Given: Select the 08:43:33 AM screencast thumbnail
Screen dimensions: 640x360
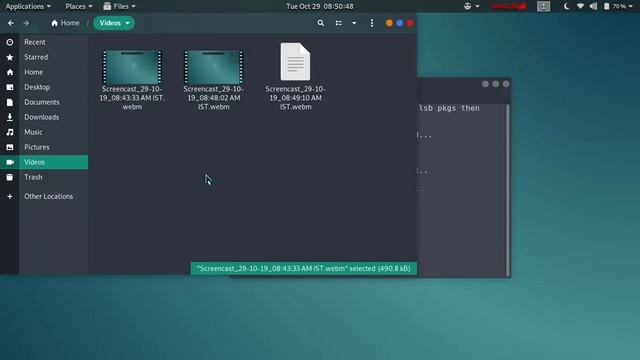Looking at the screenshot, I should 132,67.
